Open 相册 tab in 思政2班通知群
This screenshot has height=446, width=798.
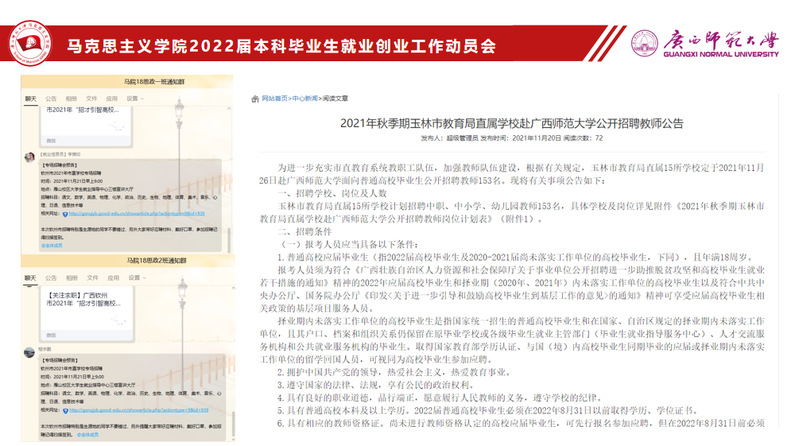pyautogui.click(x=72, y=278)
